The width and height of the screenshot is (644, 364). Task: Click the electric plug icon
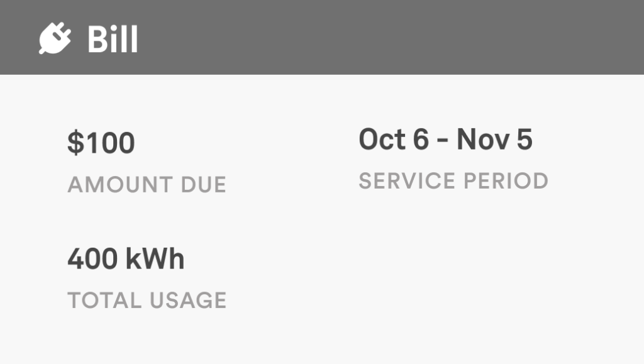click(x=55, y=38)
